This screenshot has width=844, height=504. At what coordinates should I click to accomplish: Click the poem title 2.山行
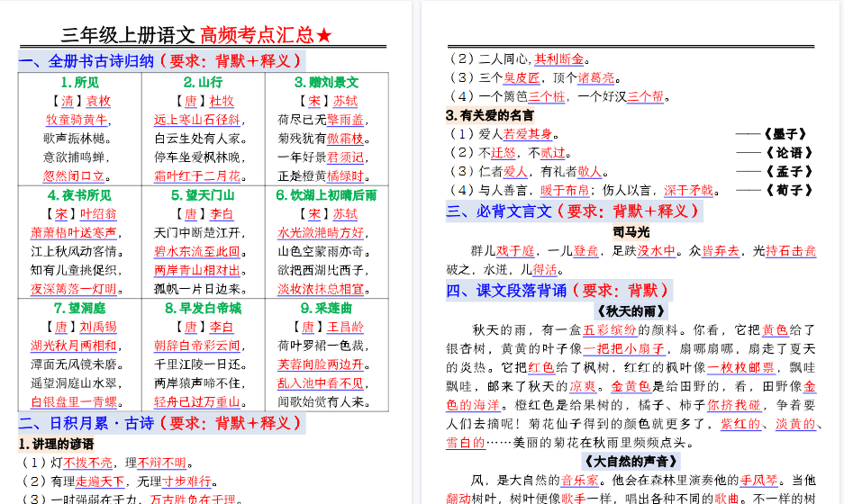point(203,82)
